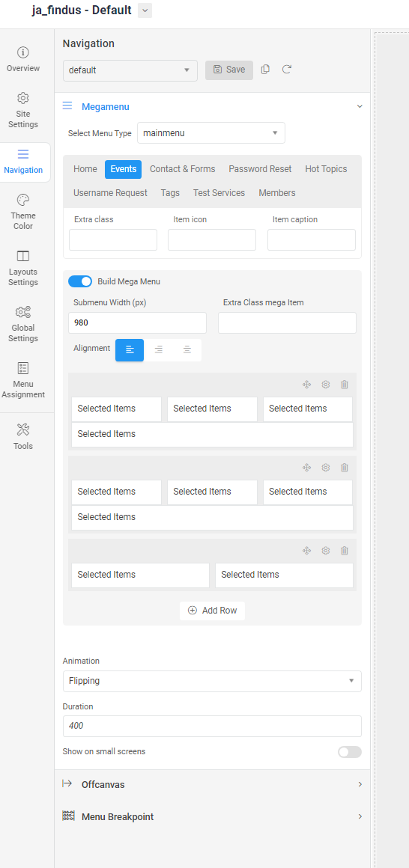Open settings gear of third mega menu row
Viewport: 409px width, 868px height.
coord(326,550)
